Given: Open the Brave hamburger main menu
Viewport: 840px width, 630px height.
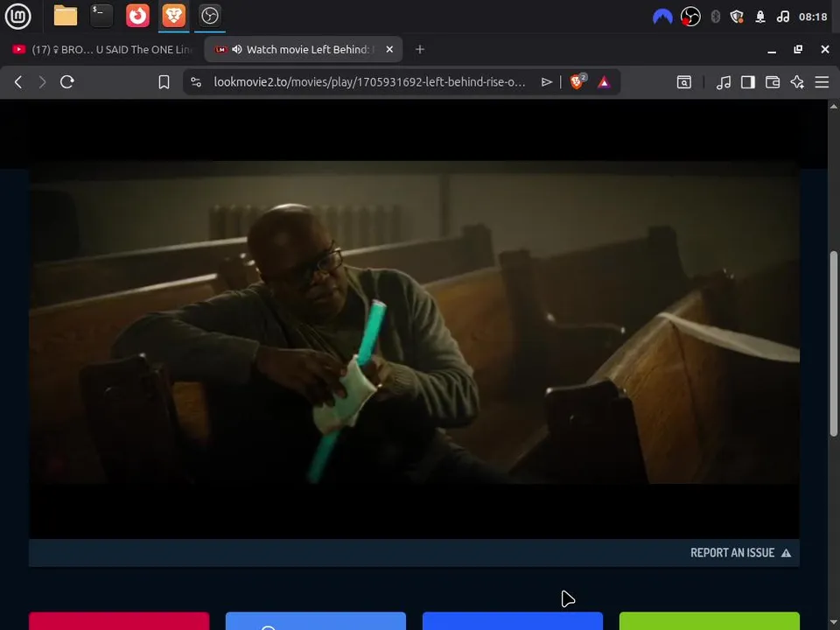Looking at the screenshot, I should click(822, 82).
